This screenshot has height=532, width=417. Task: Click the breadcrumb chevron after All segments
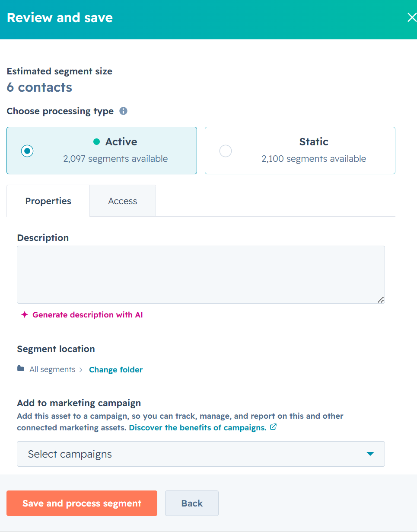pyautogui.click(x=81, y=370)
